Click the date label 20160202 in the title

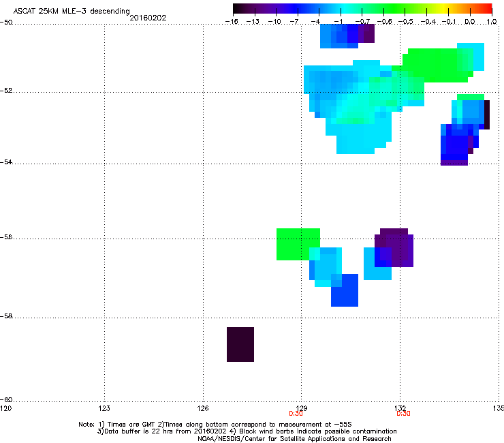(148, 18)
